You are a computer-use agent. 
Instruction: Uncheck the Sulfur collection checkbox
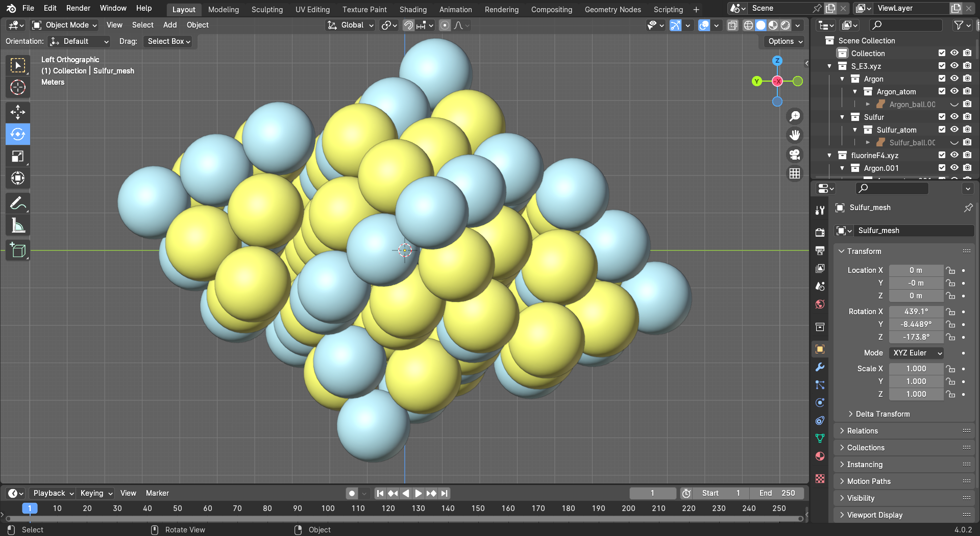942,117
